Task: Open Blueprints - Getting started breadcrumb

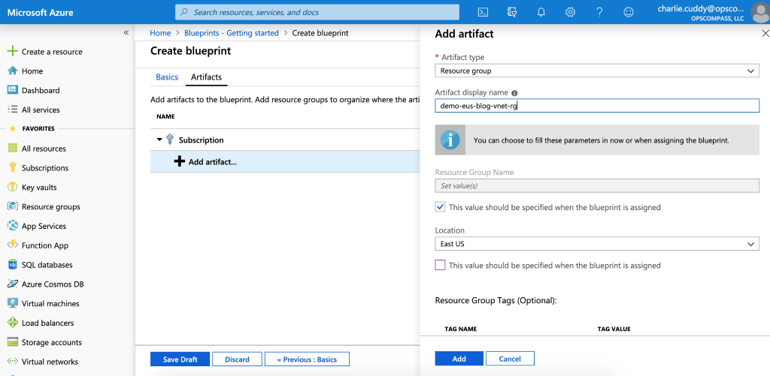Action: (x=231, y=33)
